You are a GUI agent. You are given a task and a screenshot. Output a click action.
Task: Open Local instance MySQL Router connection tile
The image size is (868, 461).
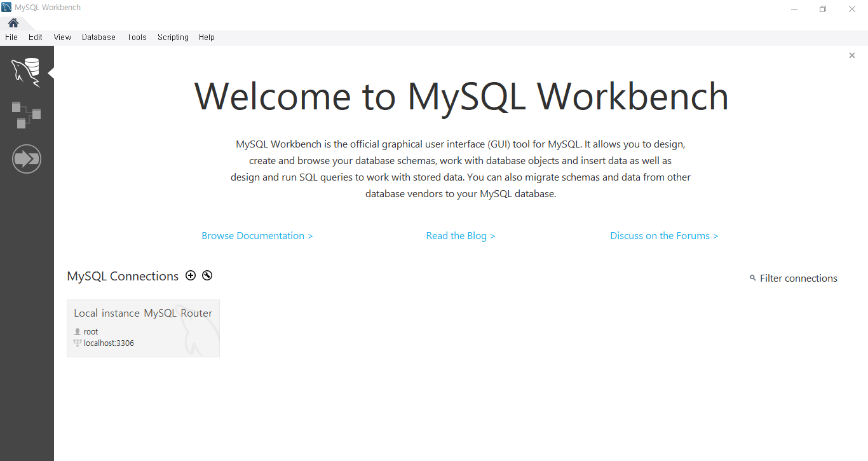tap(143, 328)
